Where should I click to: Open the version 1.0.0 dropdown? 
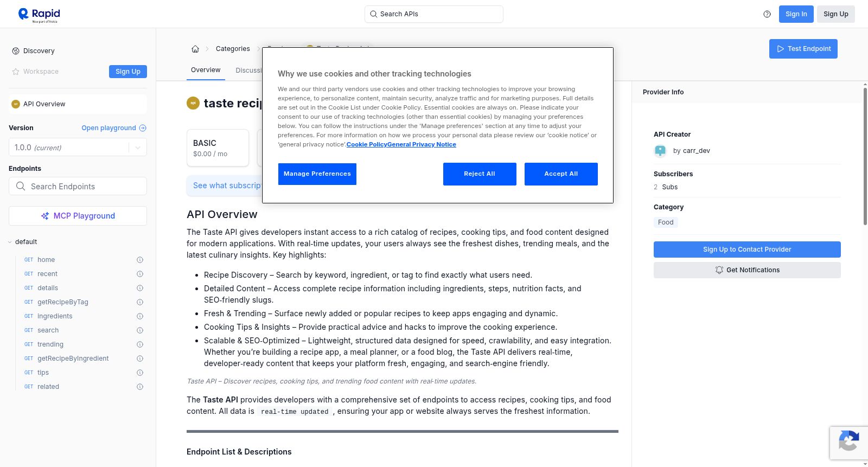pos(78,148)
